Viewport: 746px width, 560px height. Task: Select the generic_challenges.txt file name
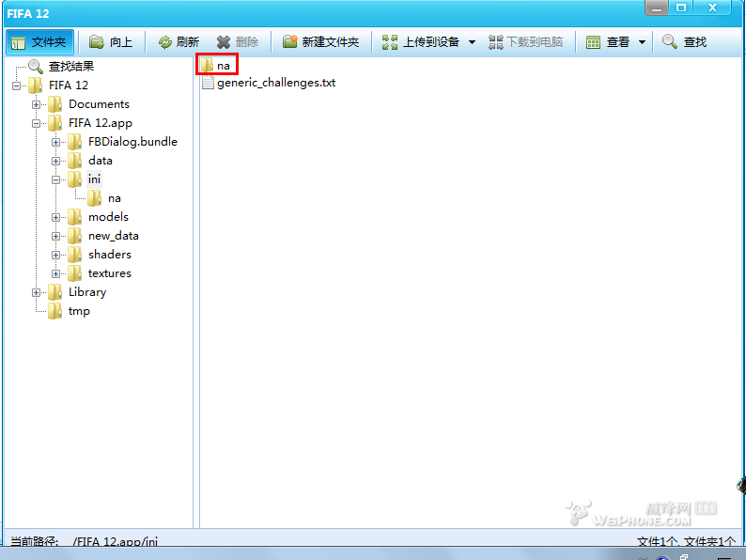click(x=276, y=83)
